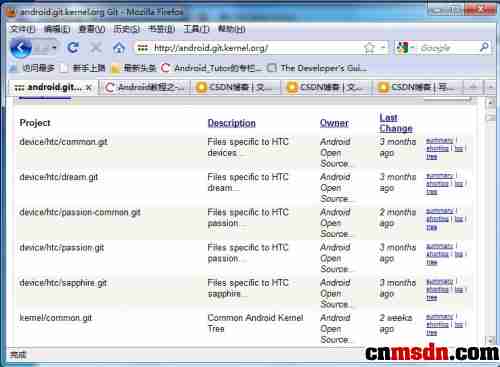The image size is (500, 367).
Task: Bookmark this page with the star icon
Action: tap(369, 48)
